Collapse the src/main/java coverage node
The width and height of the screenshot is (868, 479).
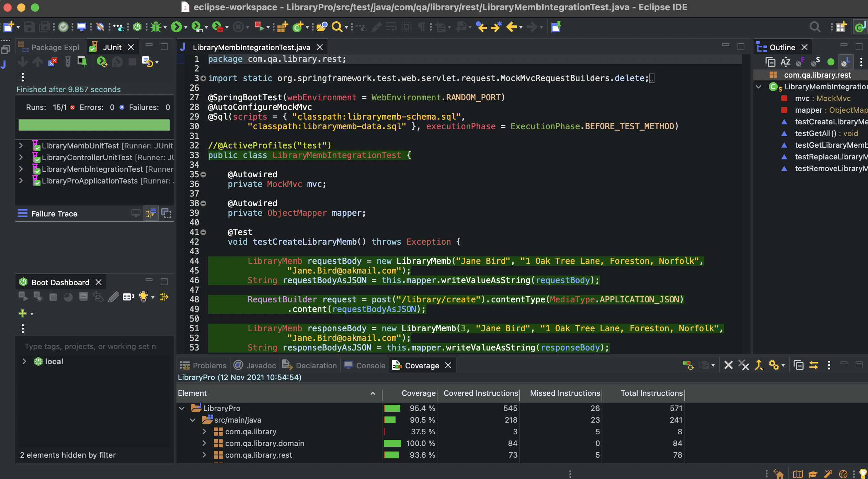coord(193,420)
